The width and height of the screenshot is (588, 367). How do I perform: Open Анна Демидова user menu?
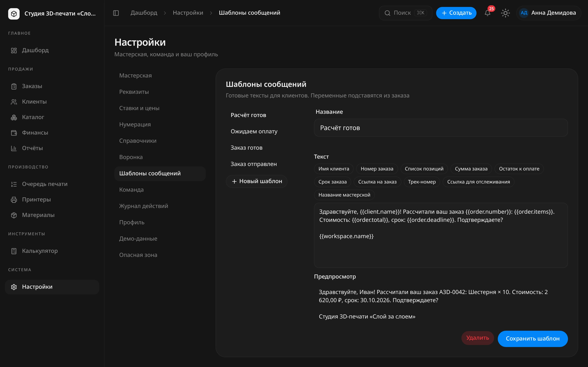pyautogui.click(x=548, y=13)
